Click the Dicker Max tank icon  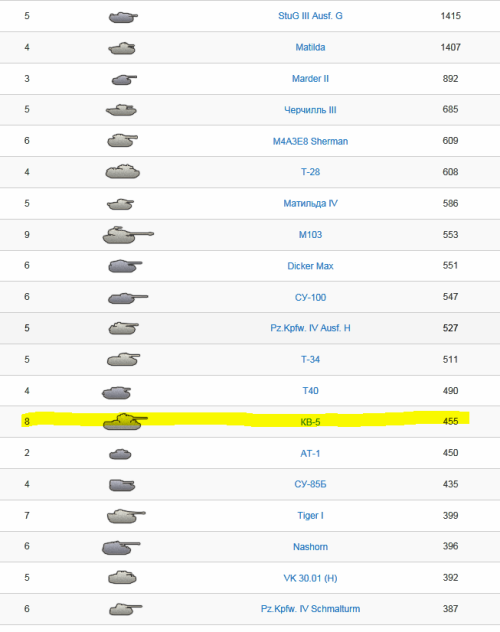[x=125, y=266]
